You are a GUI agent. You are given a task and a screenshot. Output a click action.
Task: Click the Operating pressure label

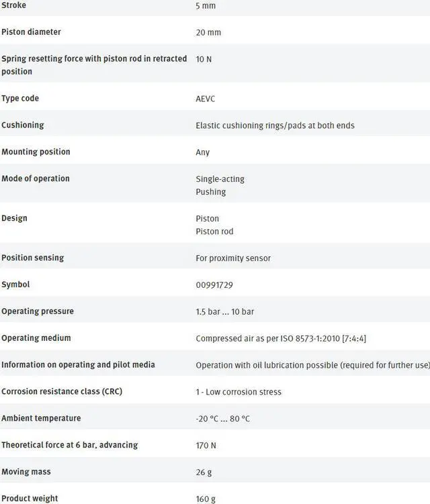pos(38,311)
